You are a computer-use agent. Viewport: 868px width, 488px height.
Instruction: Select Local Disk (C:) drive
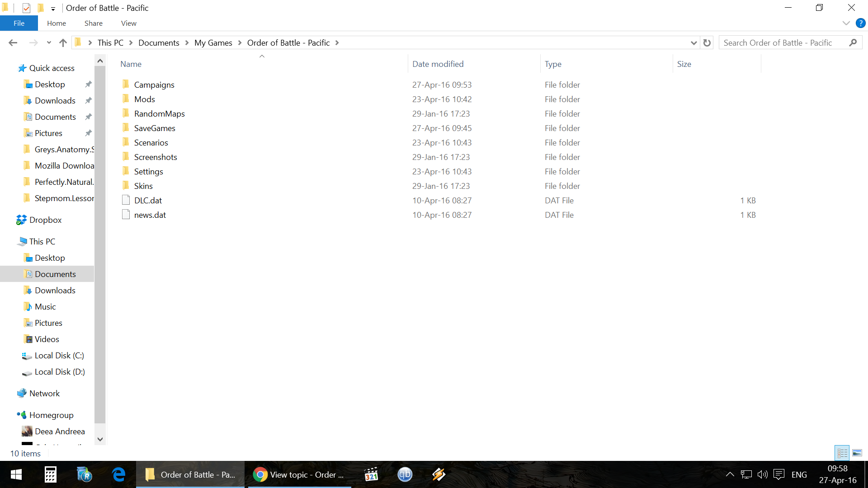tap(59, 355)
